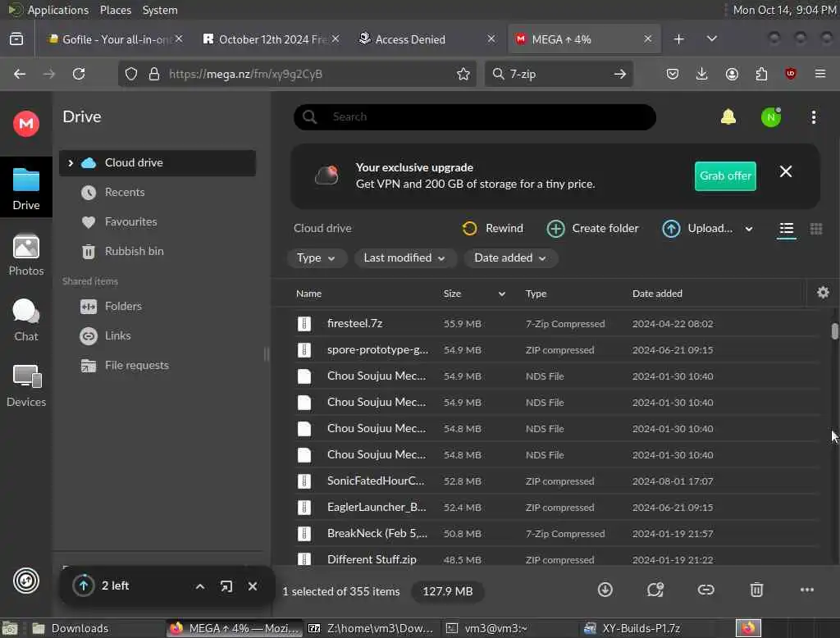The width and height of the screenshot is (840, 638).
Task: Switch to Access Denied tab
Action: point(427,39)
